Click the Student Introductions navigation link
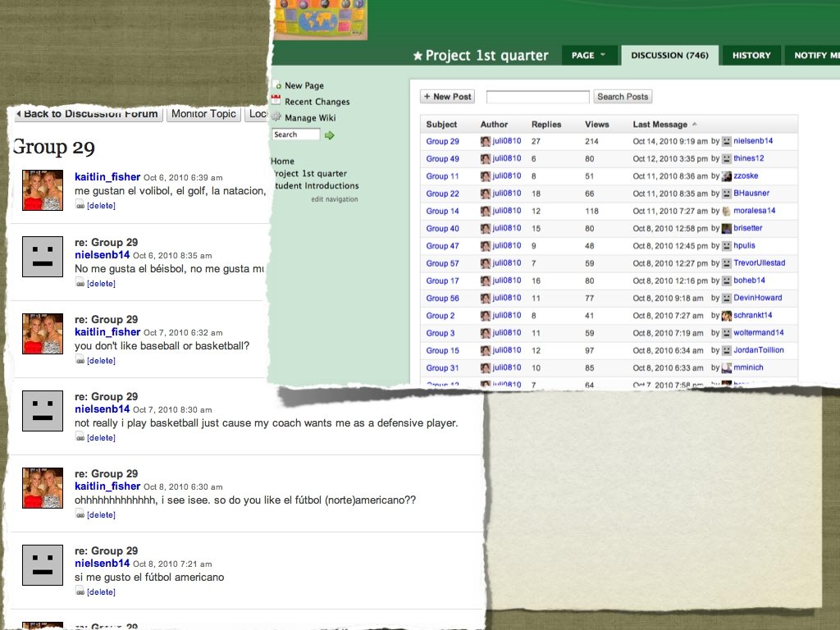 [x=317, y=186]
